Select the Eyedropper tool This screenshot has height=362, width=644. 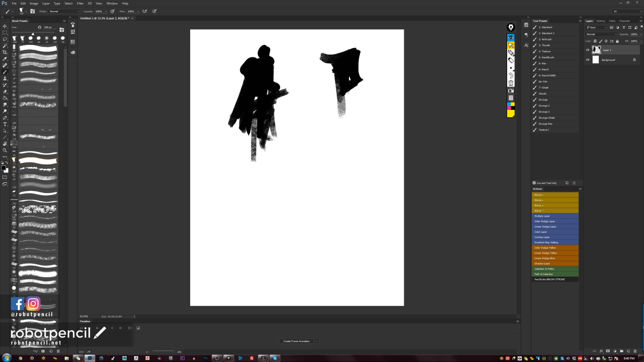[x=5, y=59]
